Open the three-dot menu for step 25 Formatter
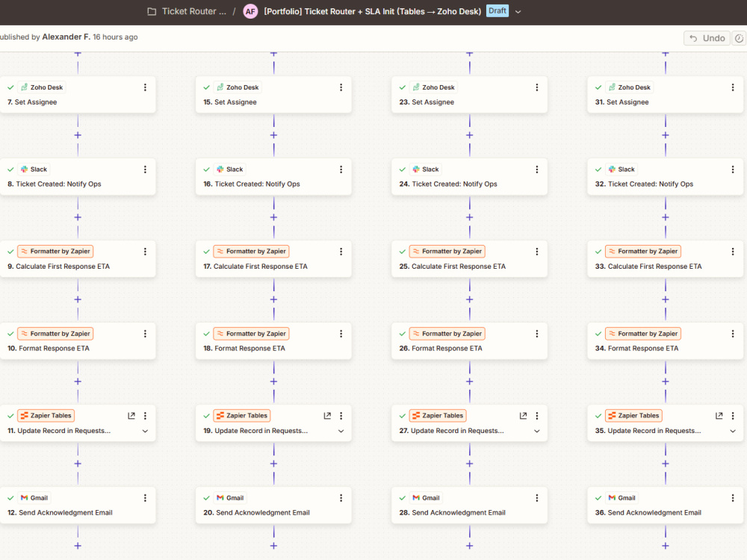 coord(537,252)
